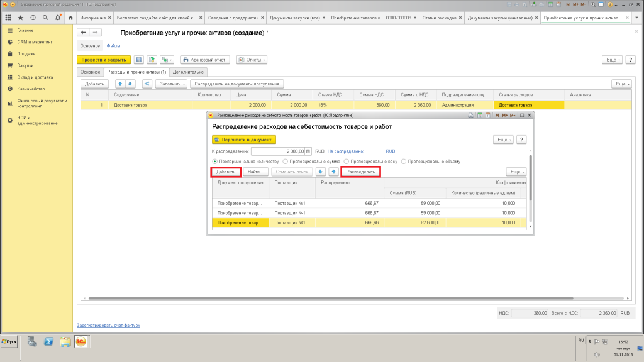The width and height of the screenshot is (644, 362).
Task: Open History with the clock icon
Action: pos(33,18)
